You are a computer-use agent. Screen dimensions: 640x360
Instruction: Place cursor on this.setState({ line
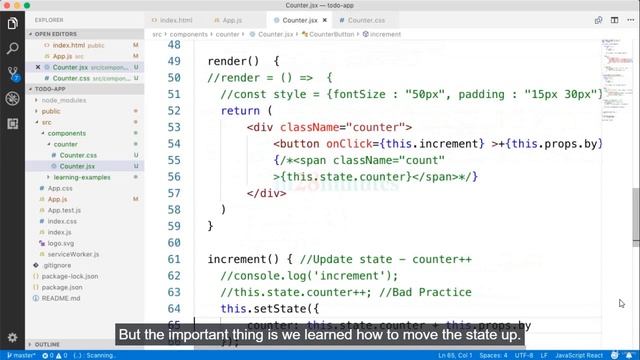point(270,309)
